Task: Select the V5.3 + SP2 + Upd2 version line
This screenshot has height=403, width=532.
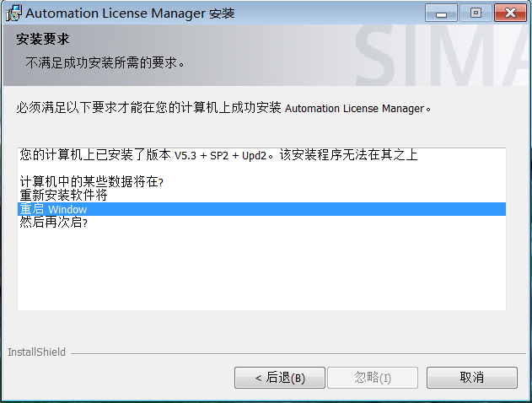Action: 218,156
